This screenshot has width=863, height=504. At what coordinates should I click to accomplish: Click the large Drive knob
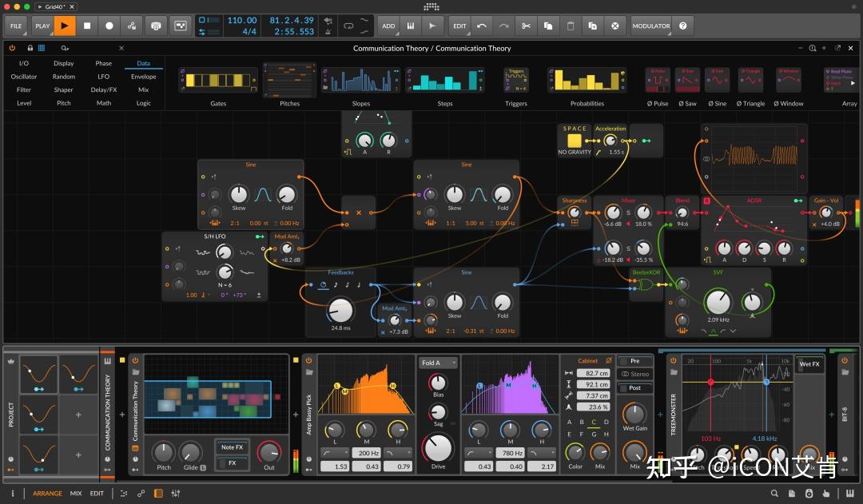(438, 448)
